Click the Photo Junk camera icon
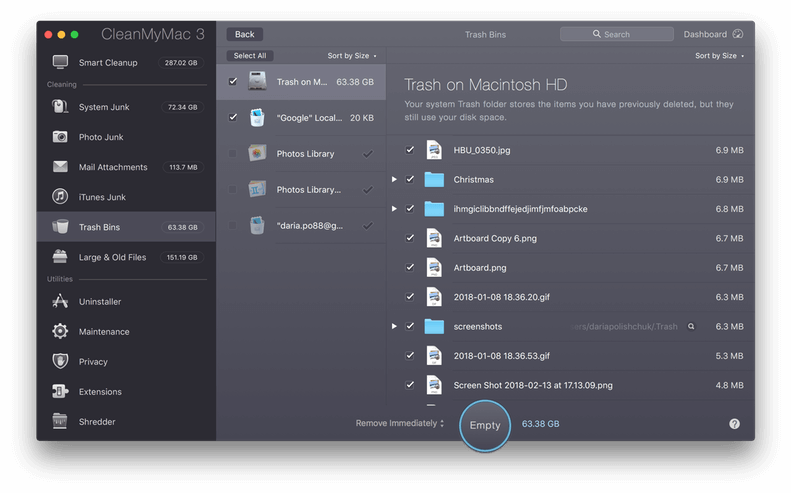Image resolution: width=791 pixels, height=493 pixels. pyautogui.click(x=60, y=137)
